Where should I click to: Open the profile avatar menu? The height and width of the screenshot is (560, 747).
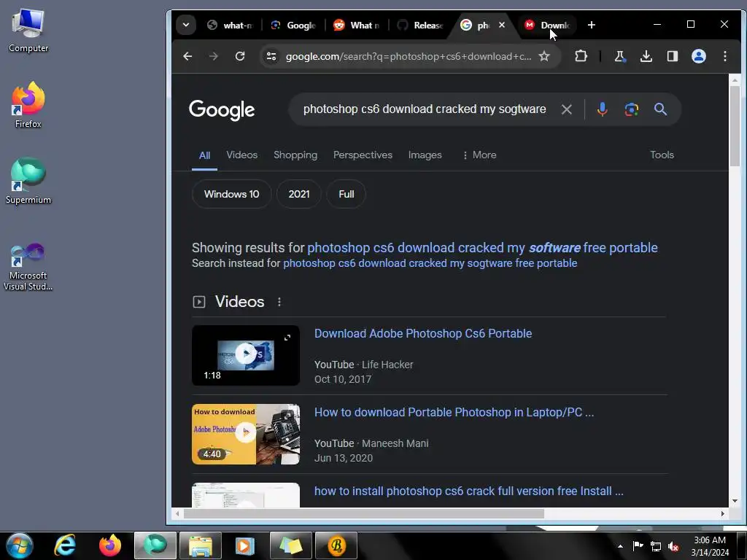[x=698, y=56]
